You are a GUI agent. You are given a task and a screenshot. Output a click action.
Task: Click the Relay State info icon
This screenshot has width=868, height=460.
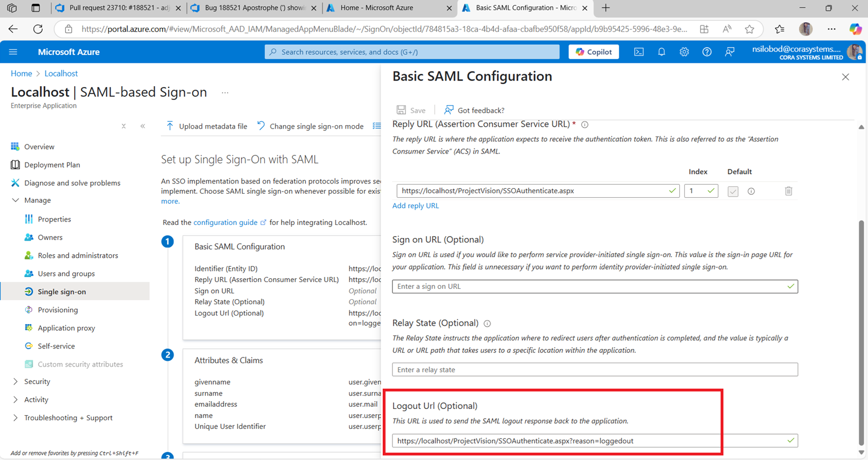[x=487, y=323]
